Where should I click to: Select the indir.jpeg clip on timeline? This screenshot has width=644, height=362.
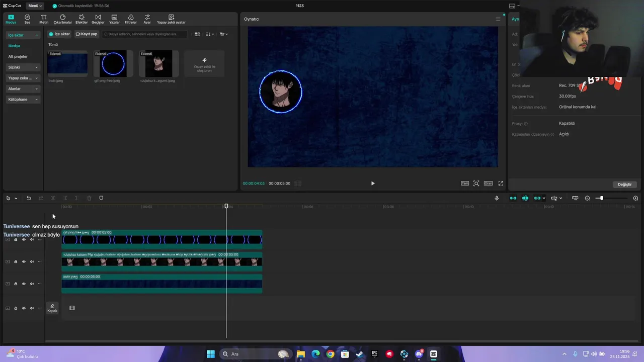pyautogui.click(x=162, y=284)
